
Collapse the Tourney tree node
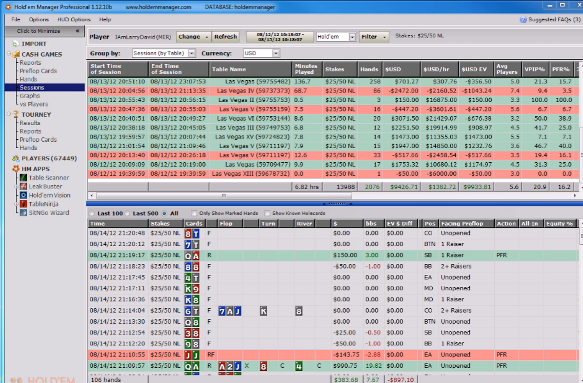9,114
